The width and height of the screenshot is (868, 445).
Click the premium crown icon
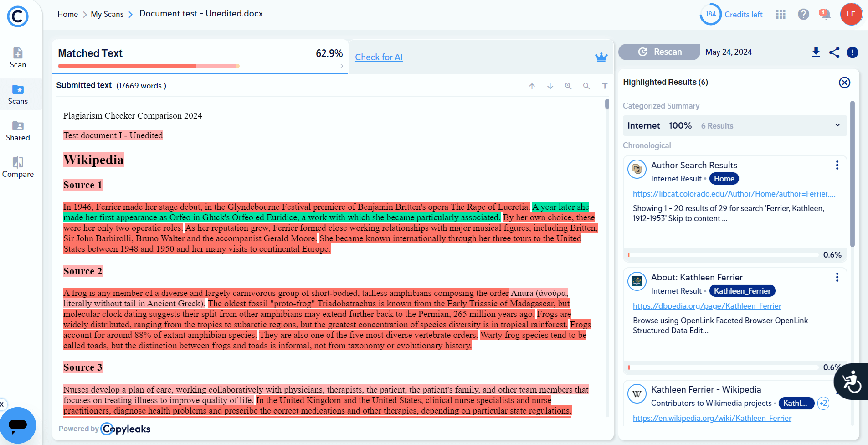coord(601,57)
